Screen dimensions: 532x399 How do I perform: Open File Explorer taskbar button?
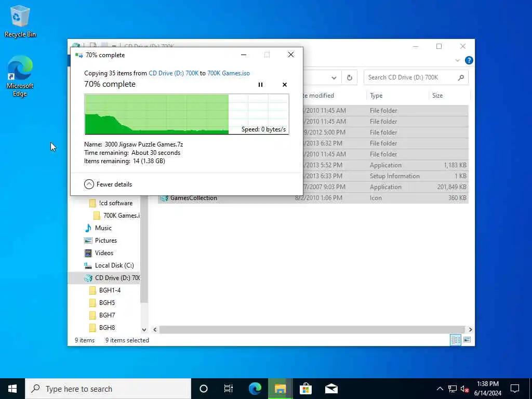click(x=281, y=389)
